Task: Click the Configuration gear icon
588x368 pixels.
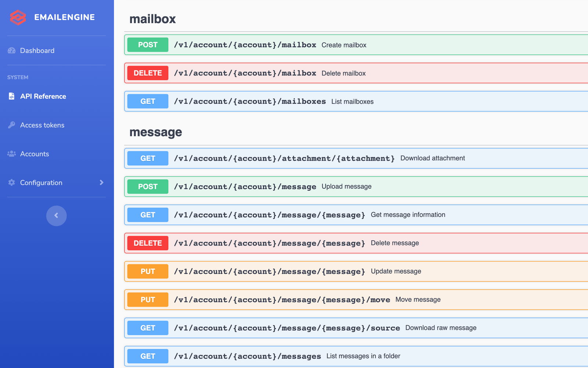Action: [x=11, y=183]
